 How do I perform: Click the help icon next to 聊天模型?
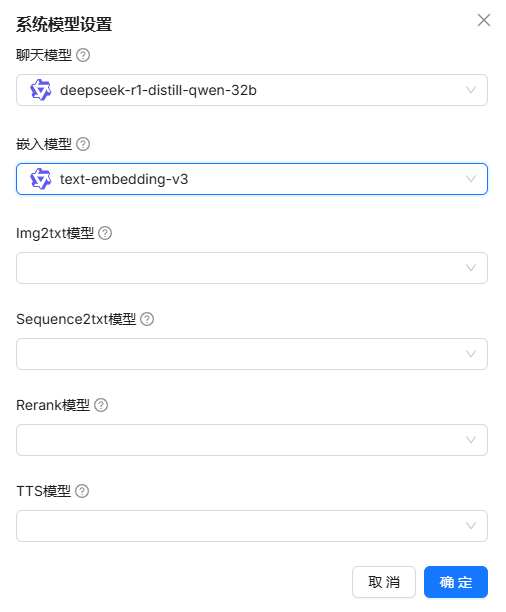click(x=83, y=55)
